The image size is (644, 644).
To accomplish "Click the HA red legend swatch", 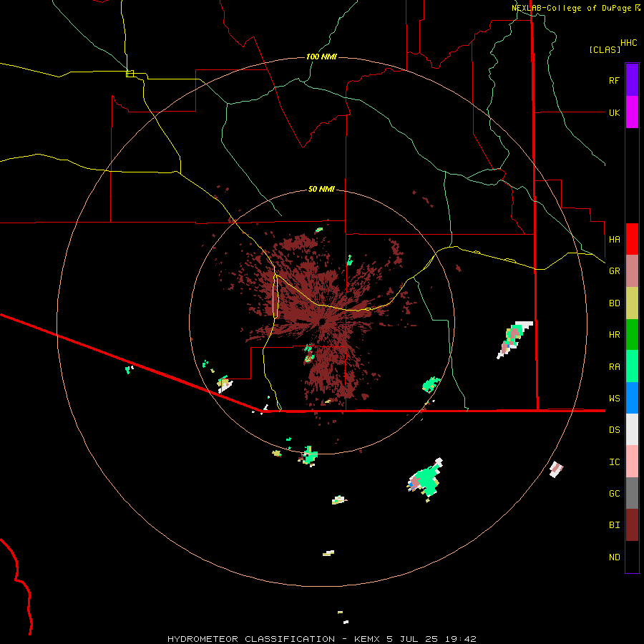I will 632,239.
